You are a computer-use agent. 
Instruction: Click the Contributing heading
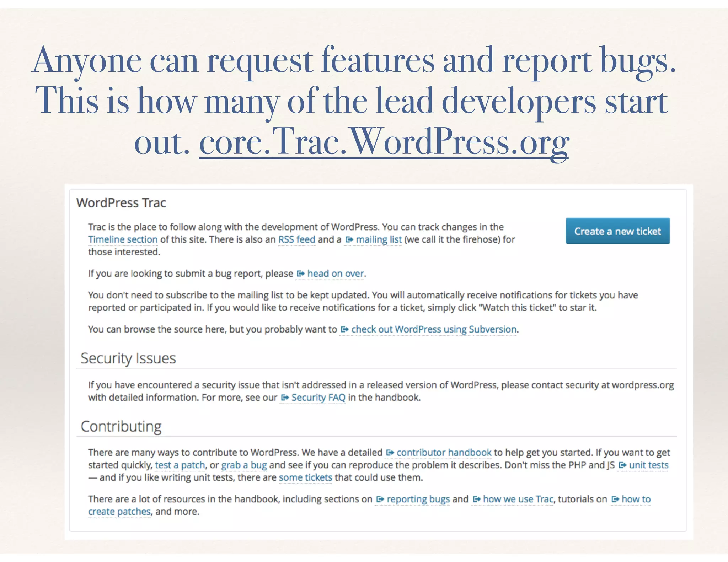[x=121, y=426]
